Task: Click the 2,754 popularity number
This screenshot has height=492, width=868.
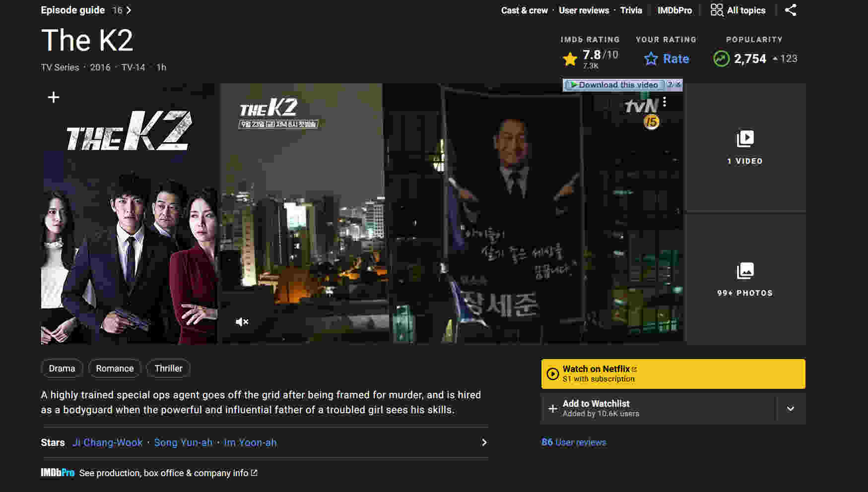Action: click(x=750, y=59)
